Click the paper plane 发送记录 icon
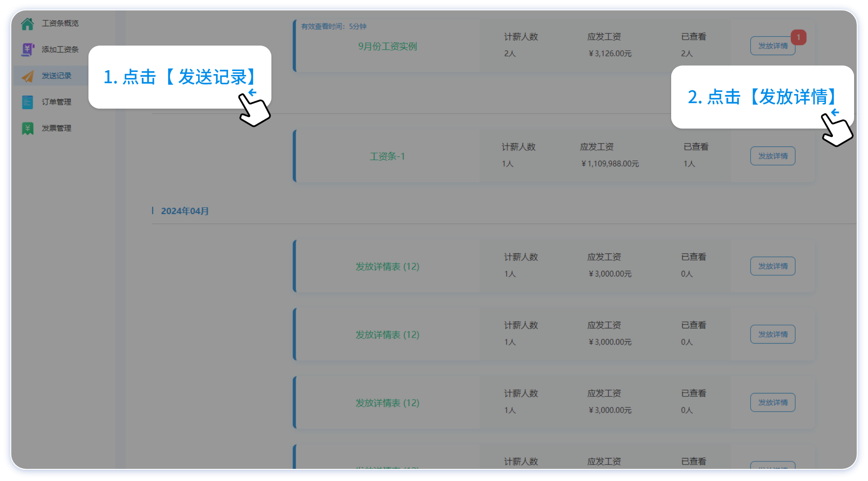This screenshot has height=481, width=868. pos(27,76)
